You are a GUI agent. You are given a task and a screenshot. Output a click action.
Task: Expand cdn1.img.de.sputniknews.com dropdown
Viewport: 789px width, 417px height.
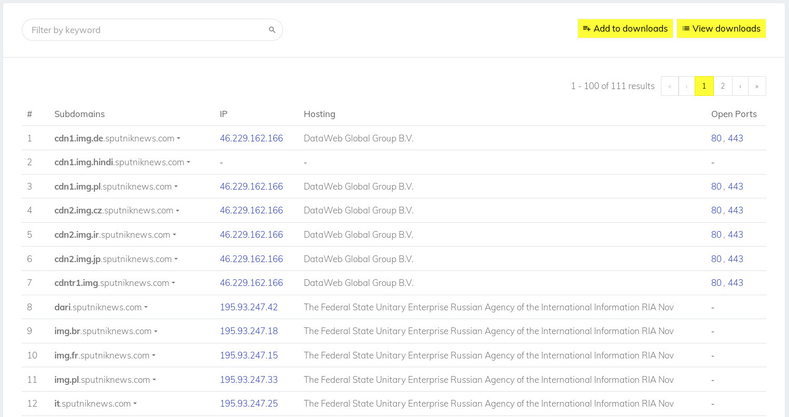point(179,139)
